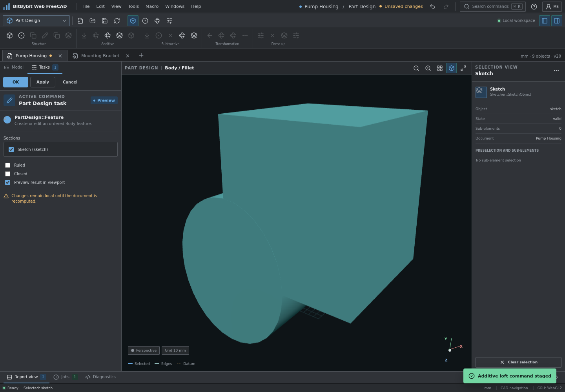The image size is (565, 392).
Task: Open the Part Design workbench dropdown
Action: click(36, 21)
